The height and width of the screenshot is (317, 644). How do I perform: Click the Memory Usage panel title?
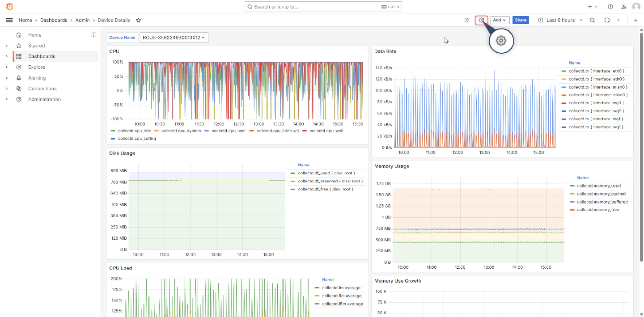tap(391, 166)
